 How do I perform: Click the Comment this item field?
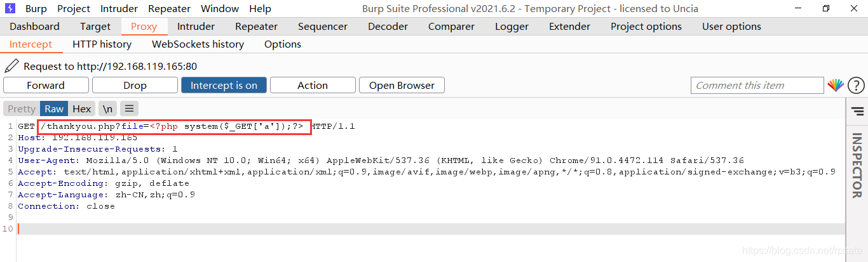(x=757, y=85)
